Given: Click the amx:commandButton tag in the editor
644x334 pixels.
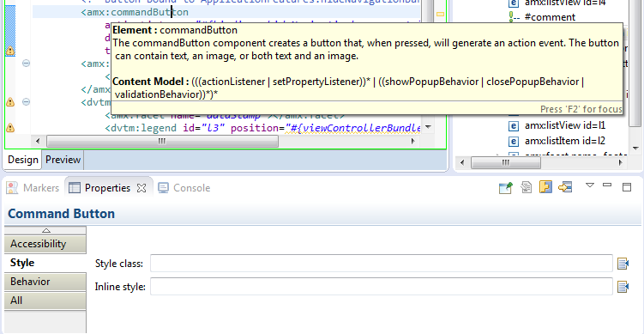Looking at the screenshot, I should coord(135,12).
